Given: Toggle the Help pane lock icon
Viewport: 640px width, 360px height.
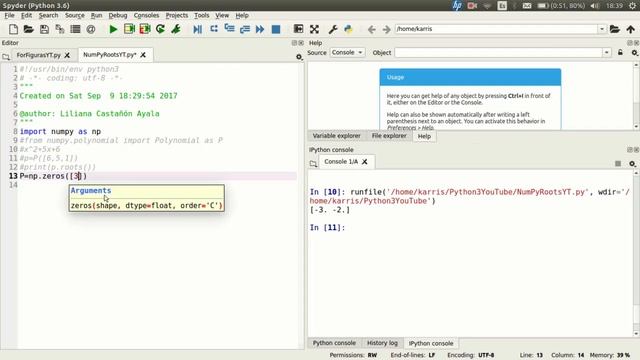Looking at the screenshot, I should [620, 53].
